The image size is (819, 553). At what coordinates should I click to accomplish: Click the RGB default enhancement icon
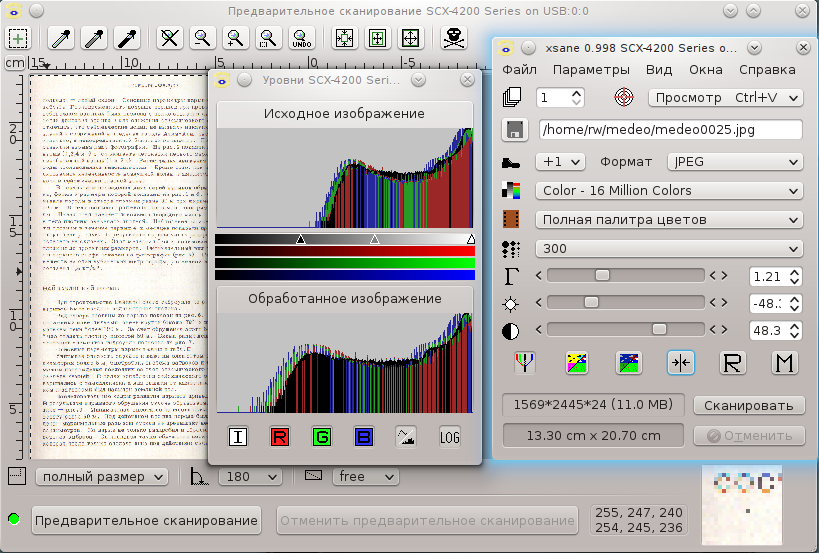(x=524, y=363)
